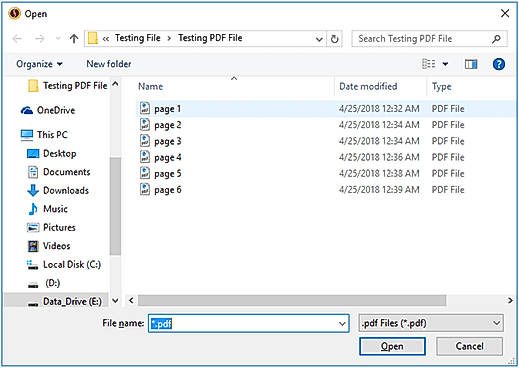Open the Organize menu
Image resolution: width=519 pixels, height=368 pixels.
pos(39,64)
